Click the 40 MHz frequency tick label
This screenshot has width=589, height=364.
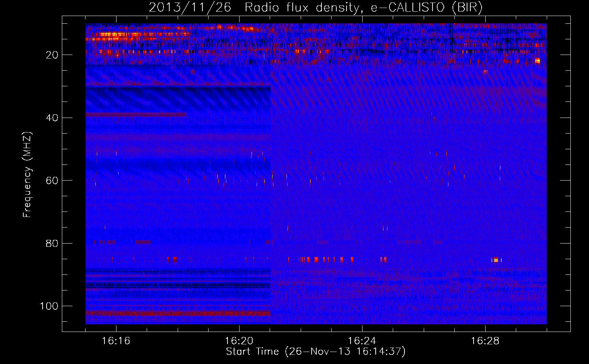pyautogui.click(x=52, y=118)
